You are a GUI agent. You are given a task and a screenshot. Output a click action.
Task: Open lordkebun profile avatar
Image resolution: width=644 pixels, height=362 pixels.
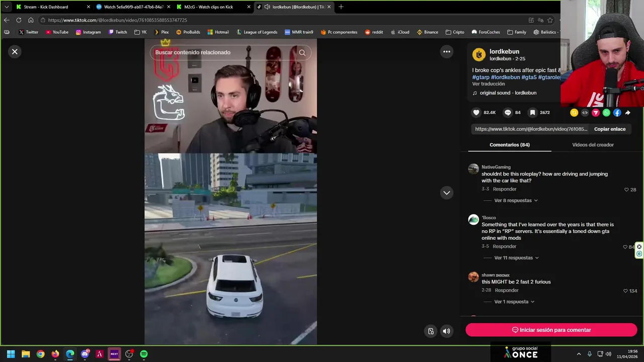(479, 54)
